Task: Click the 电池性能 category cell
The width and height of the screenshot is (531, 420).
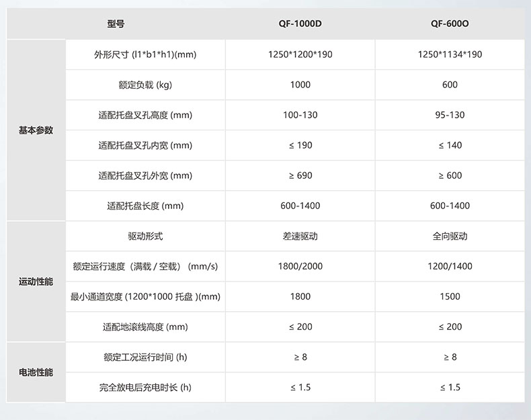Action: pos(36,372)
